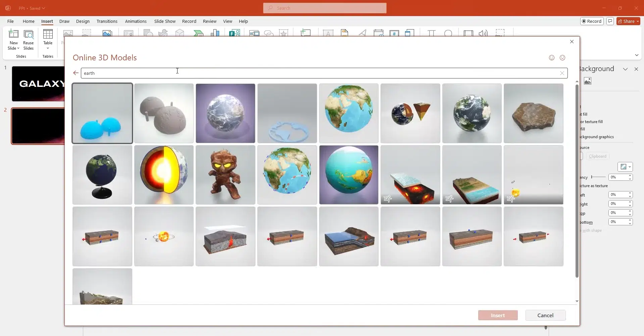
Task: Click the Text Box icon in the ribbon
Action: click(x=328, y=33)
